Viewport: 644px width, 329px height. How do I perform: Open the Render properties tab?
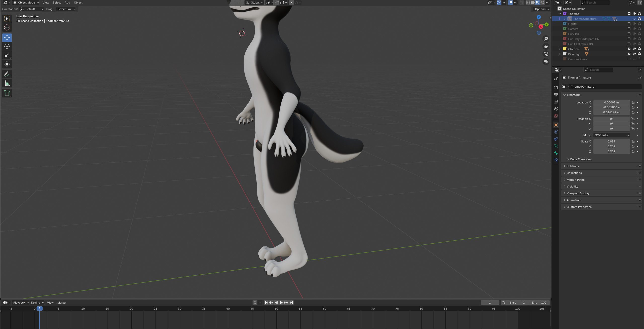556,87
